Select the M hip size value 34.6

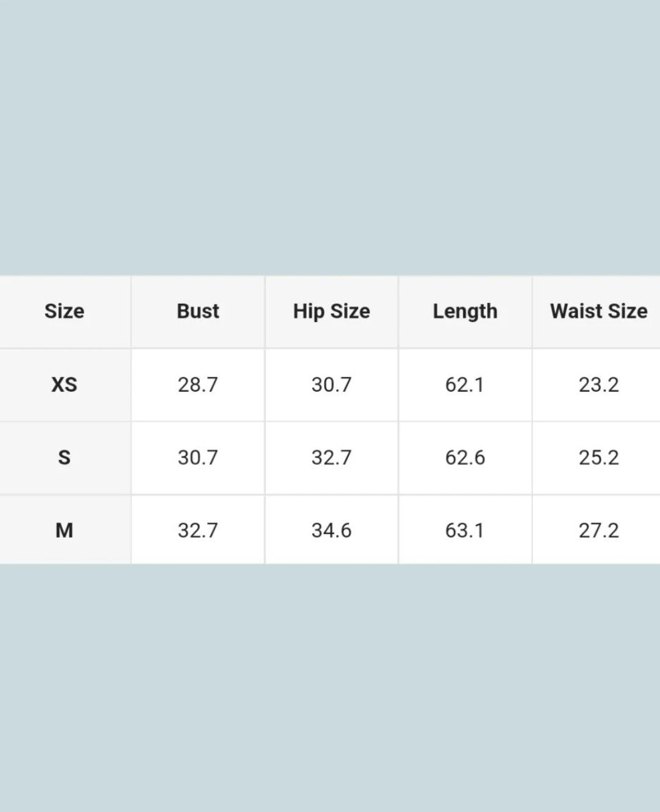coord(331,530)
